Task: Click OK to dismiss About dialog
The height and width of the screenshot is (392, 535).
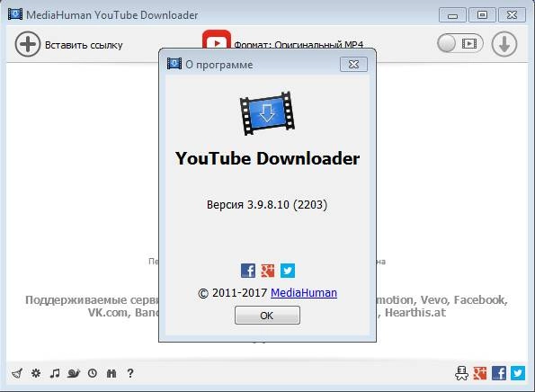Action: [x=267, y=315]
